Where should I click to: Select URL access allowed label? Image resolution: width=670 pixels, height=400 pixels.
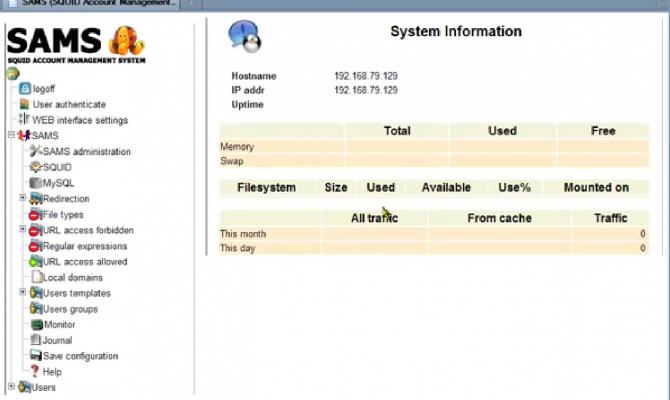coord(85,262)
